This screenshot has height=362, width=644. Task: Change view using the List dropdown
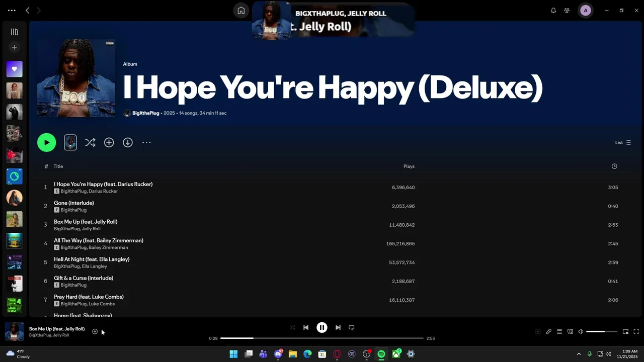(x=623, y=142)
